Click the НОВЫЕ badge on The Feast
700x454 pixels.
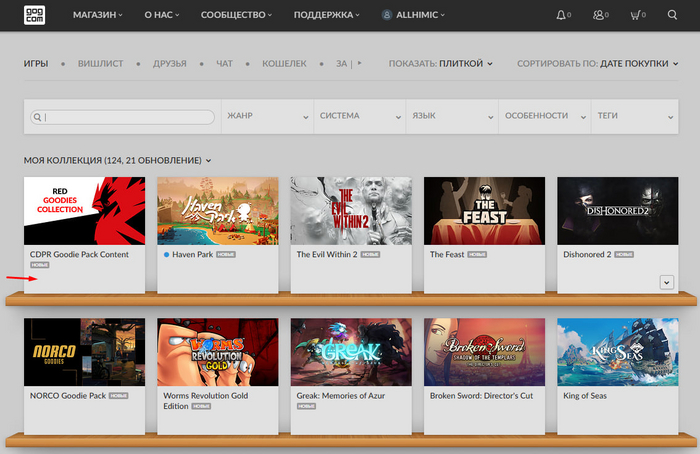[477, 254]
